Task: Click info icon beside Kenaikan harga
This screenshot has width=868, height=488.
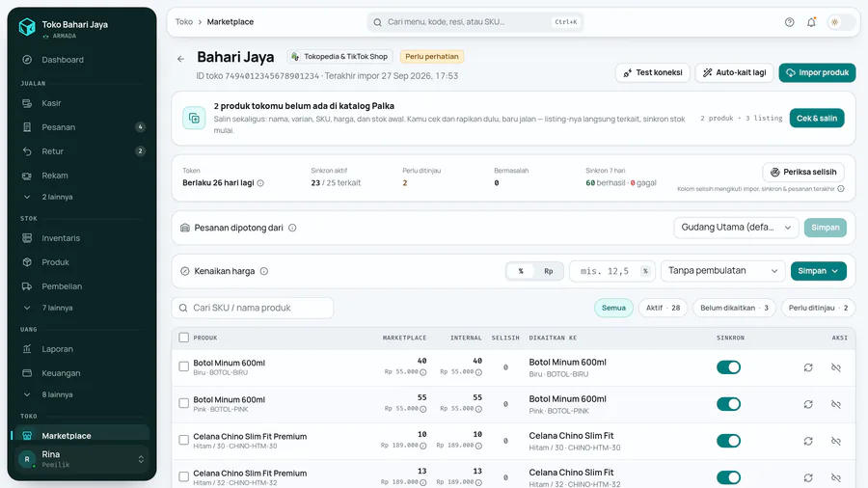Action: pyautogui.click(x=264, y=271)
